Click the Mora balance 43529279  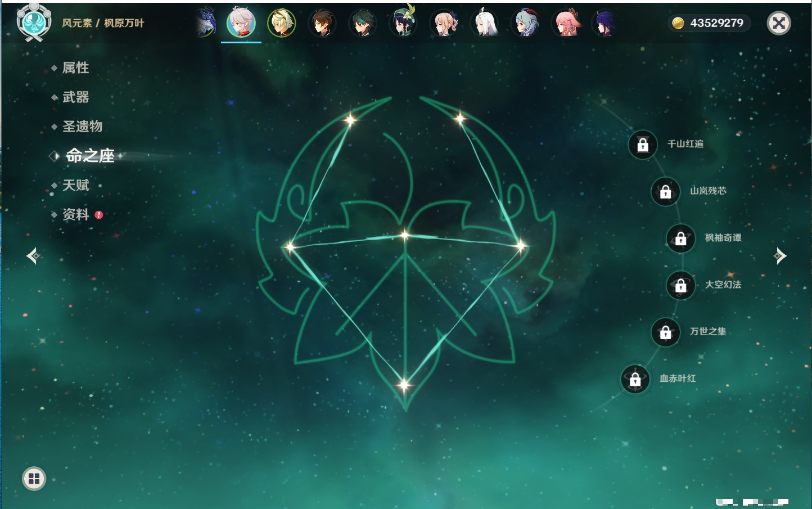(x=716, y=23)
